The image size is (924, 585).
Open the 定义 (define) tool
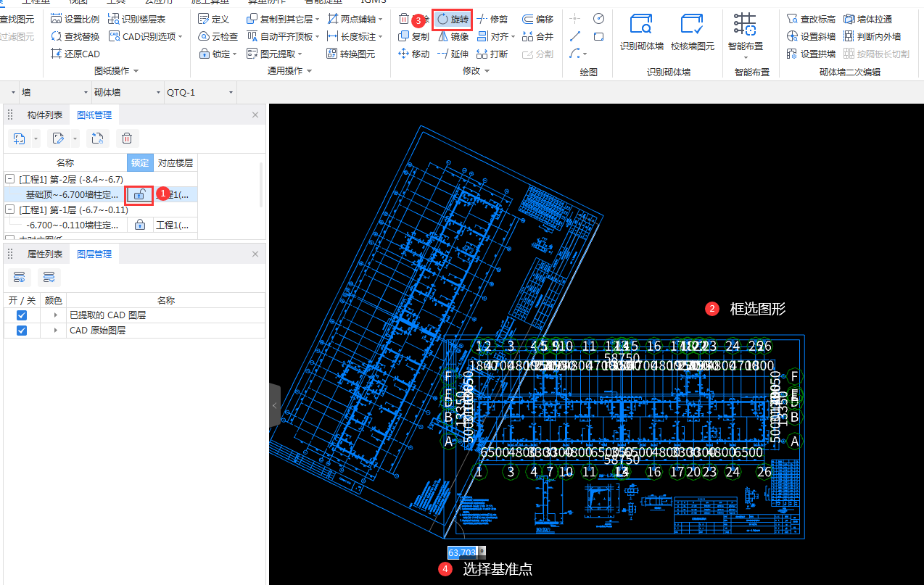213,19
